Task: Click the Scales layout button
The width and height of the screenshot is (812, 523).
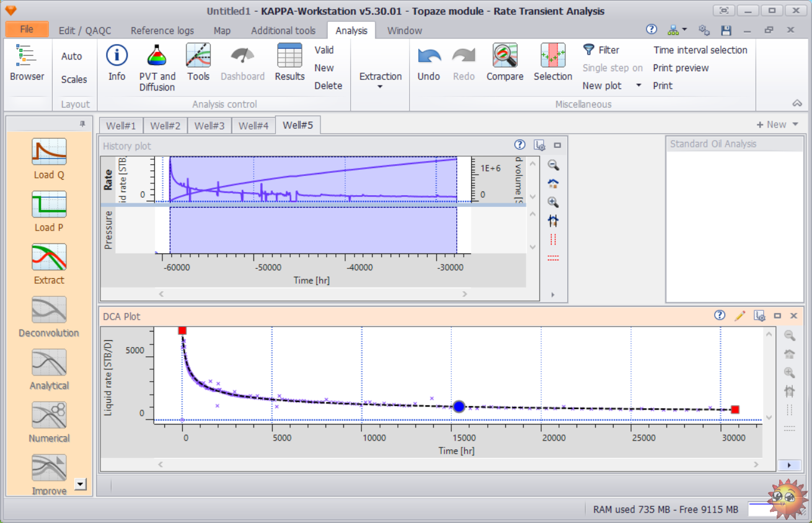Action: point(74,79)
